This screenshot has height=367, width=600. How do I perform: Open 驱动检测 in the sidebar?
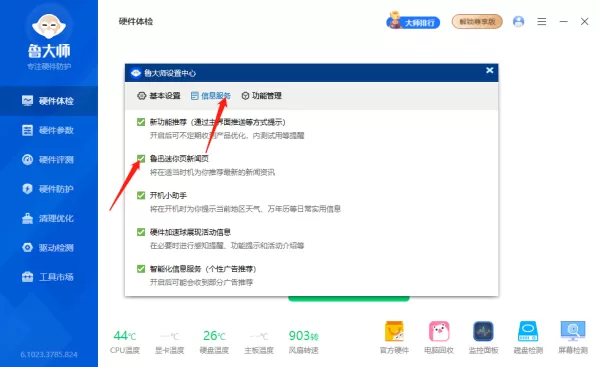pyautogui.click(x=49, y=248)
